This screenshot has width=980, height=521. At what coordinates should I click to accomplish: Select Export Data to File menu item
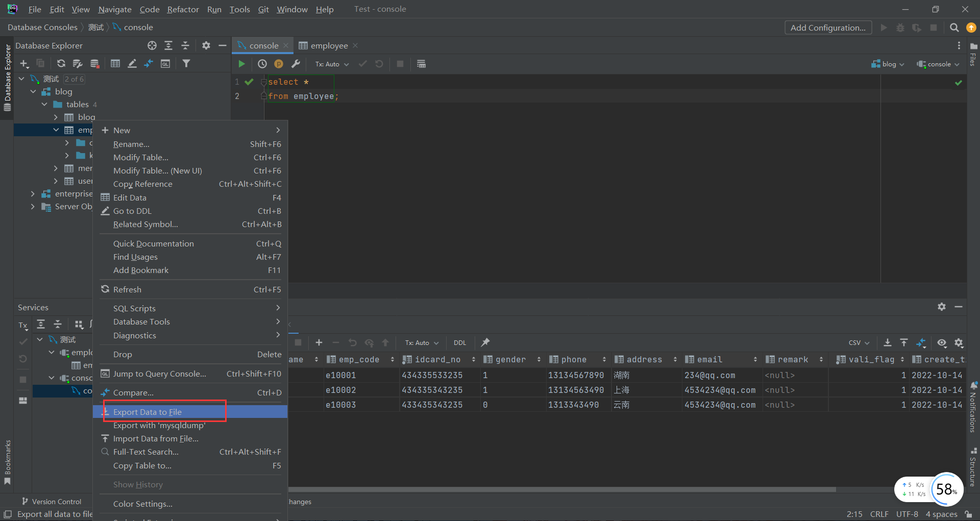click(x=190, y=412)
